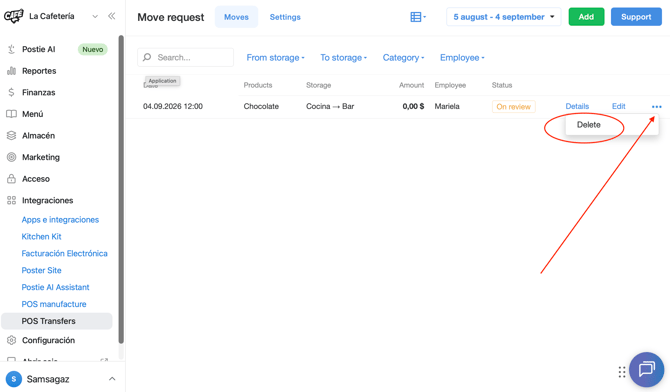Click the Cocina → Bar storage cell
The width and height of the screenshot is (670, 392).
point(330,106)
